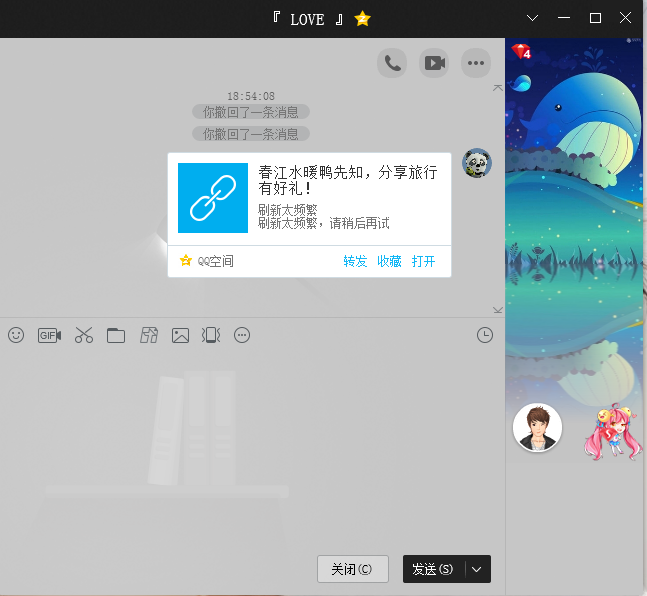Click the QQ空间 source label
This screenshot has height=596, width=647.
(215, 261)
